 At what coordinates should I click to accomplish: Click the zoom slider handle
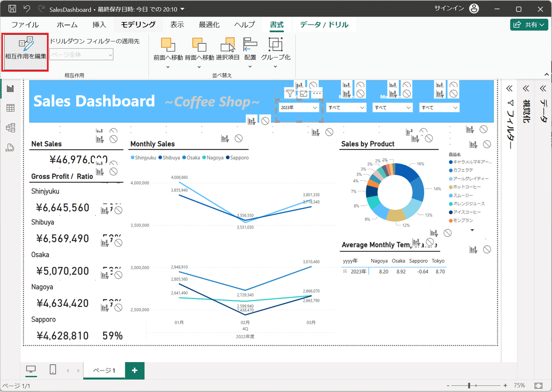point(469,385)
